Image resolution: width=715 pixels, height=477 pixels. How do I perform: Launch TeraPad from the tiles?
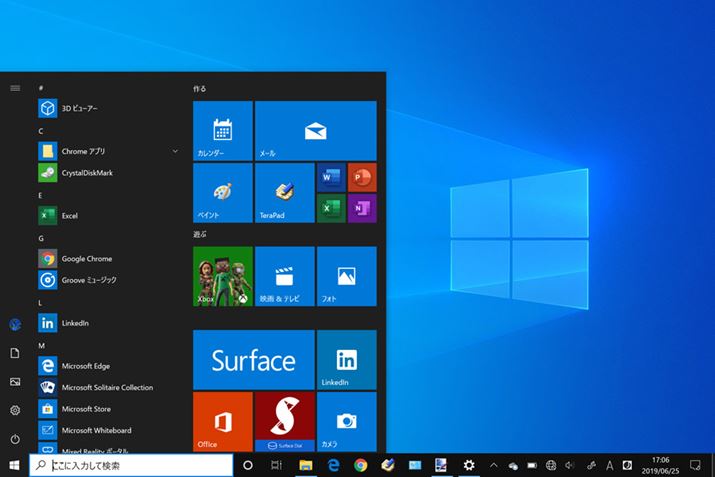tap(284, 193)
